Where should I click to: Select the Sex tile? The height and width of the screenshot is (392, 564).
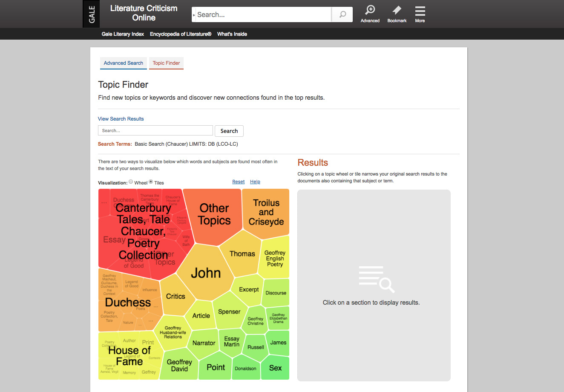coord(275,368)
